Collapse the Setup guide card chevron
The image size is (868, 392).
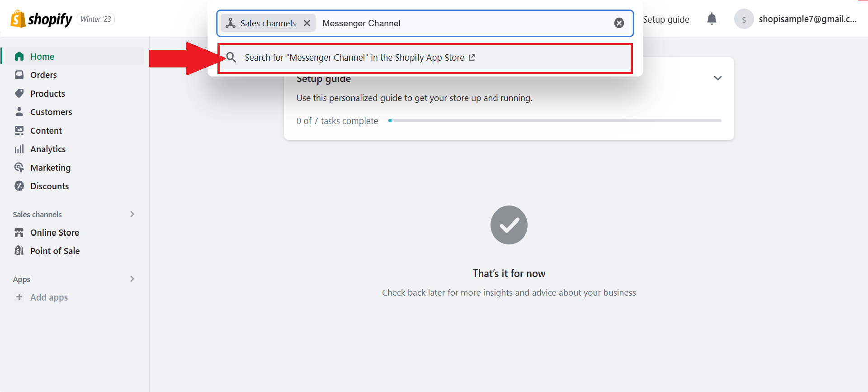coord(718,78)
